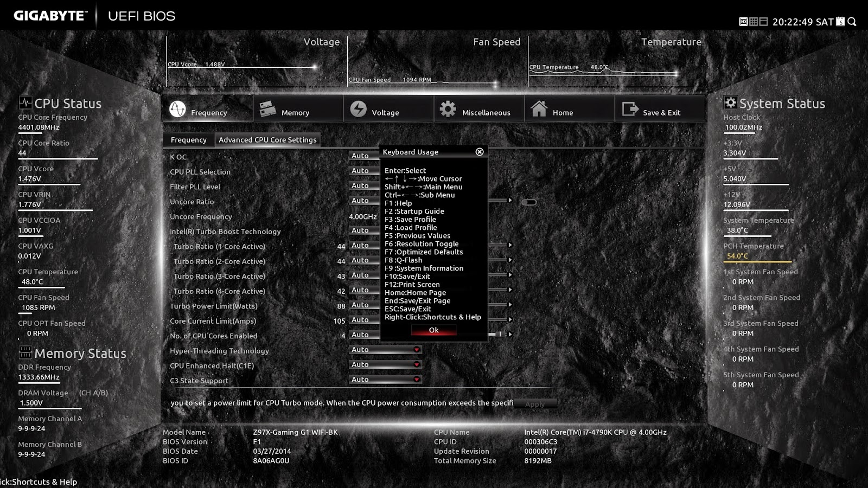Screen dimensions: 868x488
Task: Open the Voltage main menu
Action: 389,109
